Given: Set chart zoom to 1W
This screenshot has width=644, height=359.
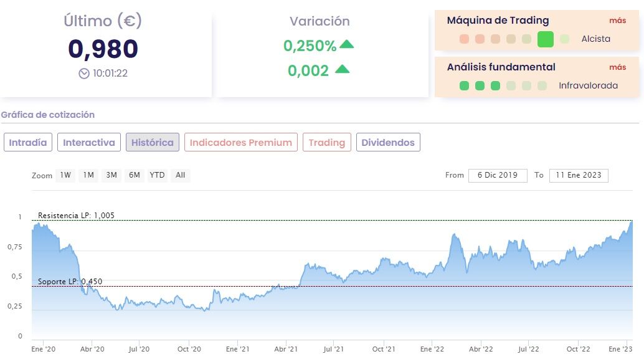Looking at the screenshot, I should 65,175.
